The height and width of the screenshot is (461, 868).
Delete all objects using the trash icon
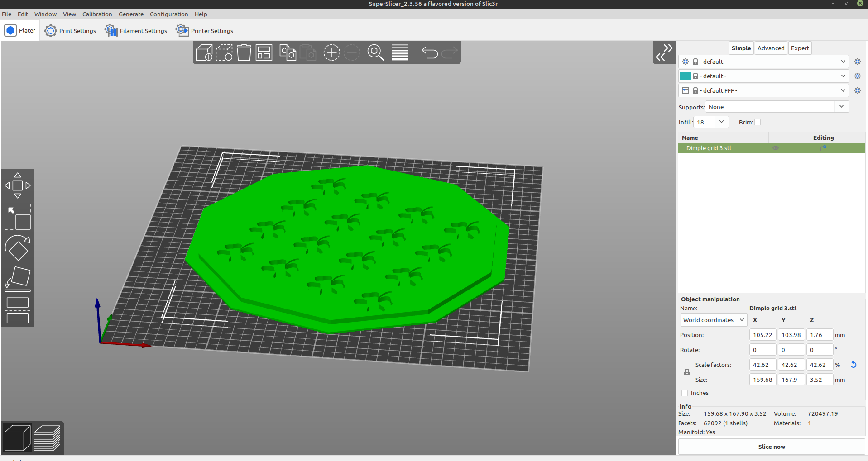coord(244,52)
